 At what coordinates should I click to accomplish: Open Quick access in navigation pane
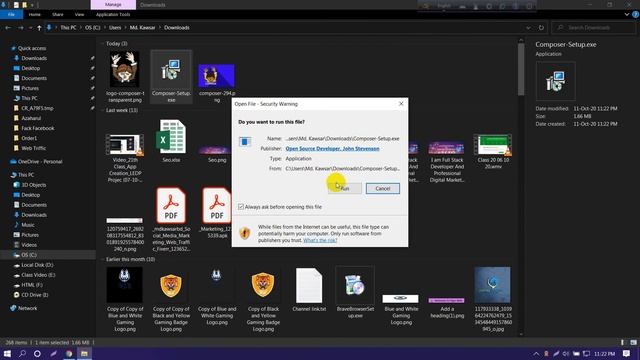tap(31, 48)
